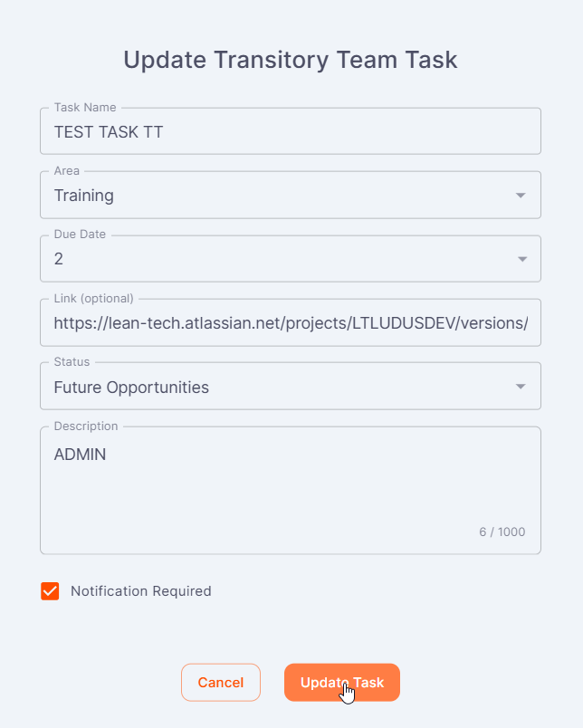This screenshot has width=583, height=728.
Task: Cancel the task update dialog
Action: 220,683
